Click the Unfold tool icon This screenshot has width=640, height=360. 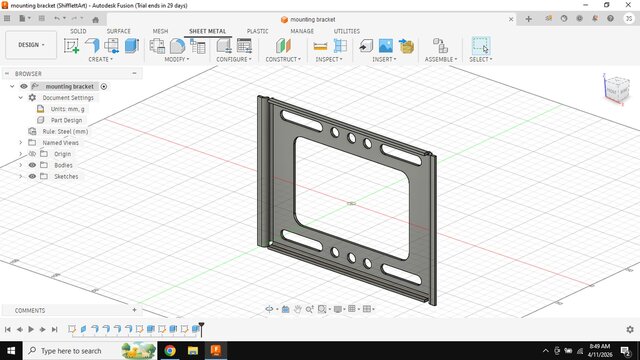pos(111,46)
